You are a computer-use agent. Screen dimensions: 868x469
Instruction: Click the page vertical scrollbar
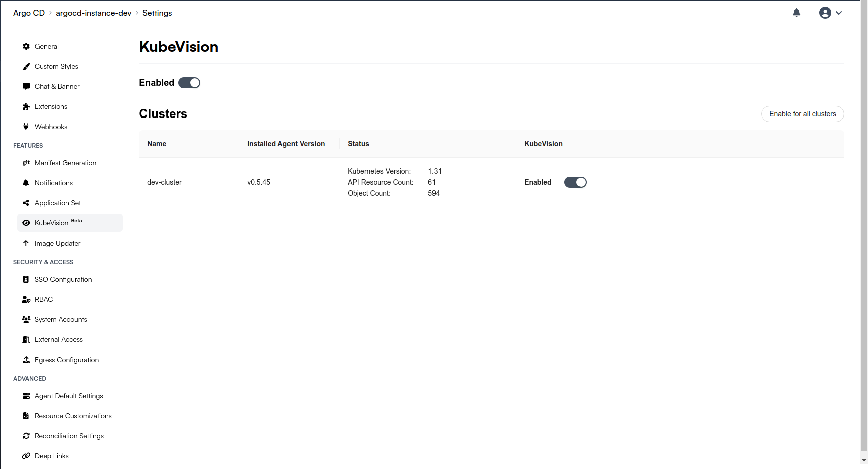point(864,226)
